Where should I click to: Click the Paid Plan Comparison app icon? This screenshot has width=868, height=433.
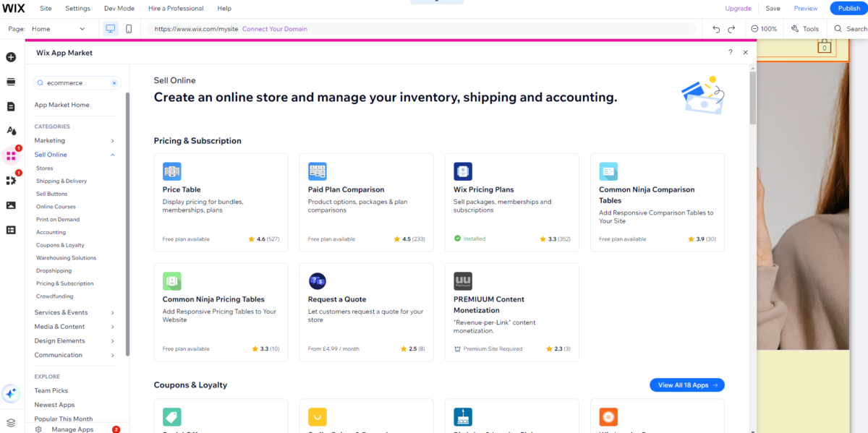click(318, 171)
